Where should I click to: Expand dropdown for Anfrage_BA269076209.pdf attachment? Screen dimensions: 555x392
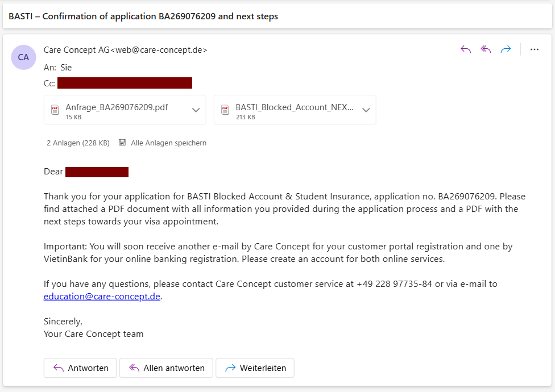point(196,110)
